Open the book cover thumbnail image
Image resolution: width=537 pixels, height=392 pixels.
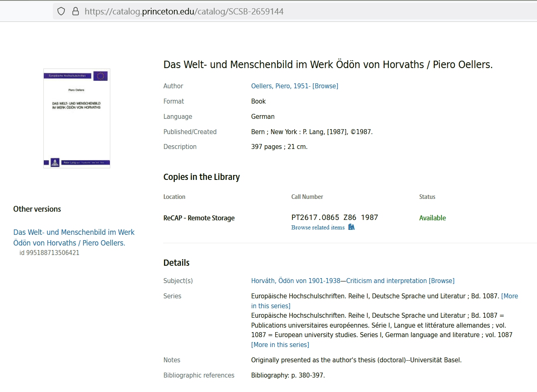point(77,118)
